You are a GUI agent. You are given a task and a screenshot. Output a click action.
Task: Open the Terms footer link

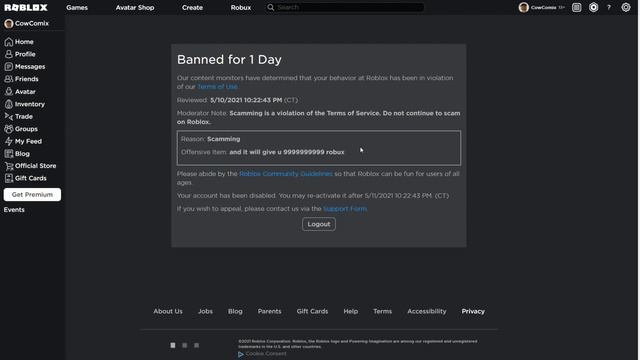point(382,311)
